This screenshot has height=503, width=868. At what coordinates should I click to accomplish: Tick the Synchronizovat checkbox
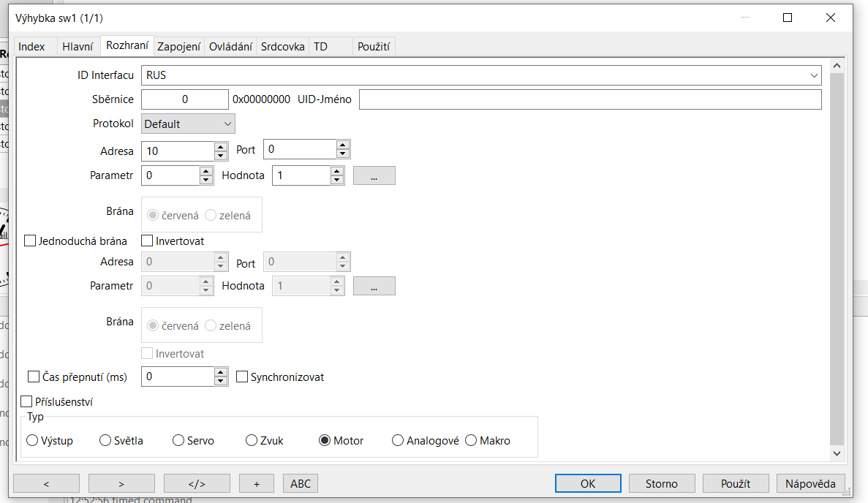pyautogui.click(x=243, y=377)
